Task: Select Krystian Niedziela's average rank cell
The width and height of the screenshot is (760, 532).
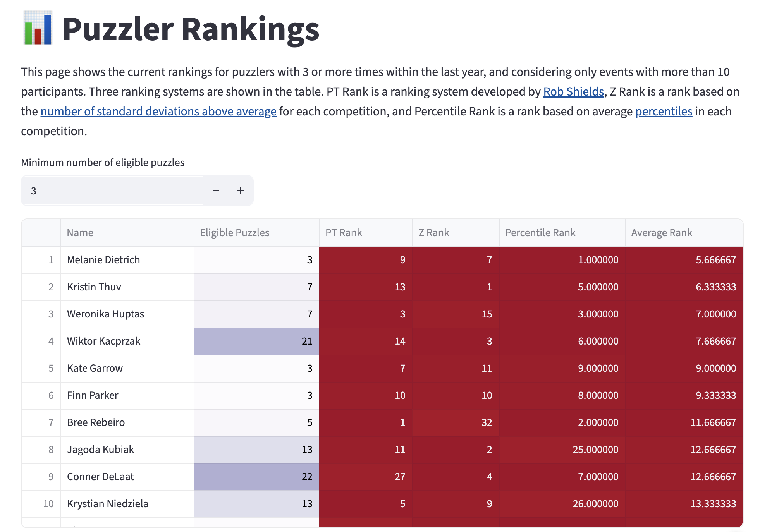Action: [684, 504]
